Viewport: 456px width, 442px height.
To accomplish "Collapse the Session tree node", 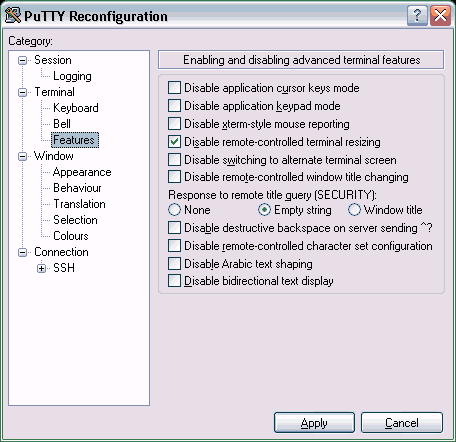I will [22, 60].
